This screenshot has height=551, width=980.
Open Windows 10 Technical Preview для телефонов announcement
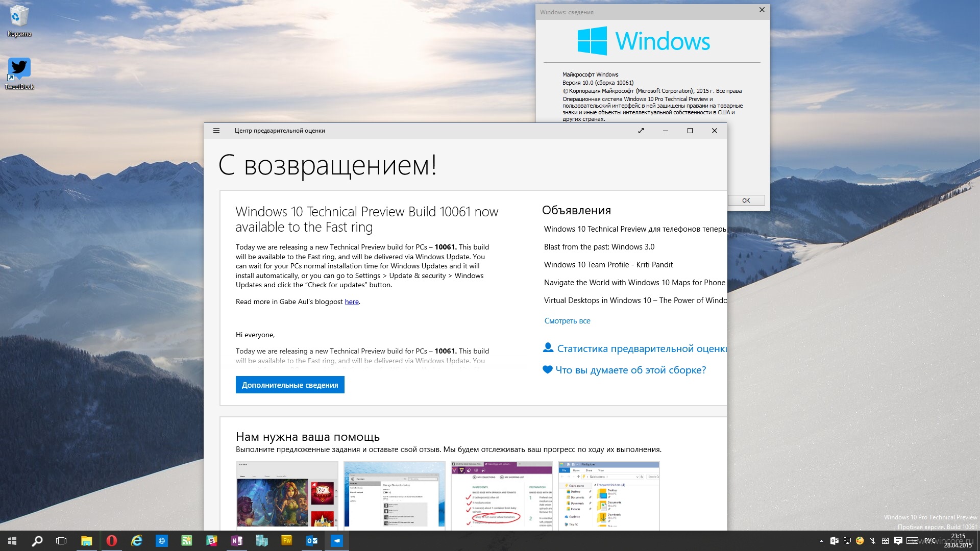[635, 229]
